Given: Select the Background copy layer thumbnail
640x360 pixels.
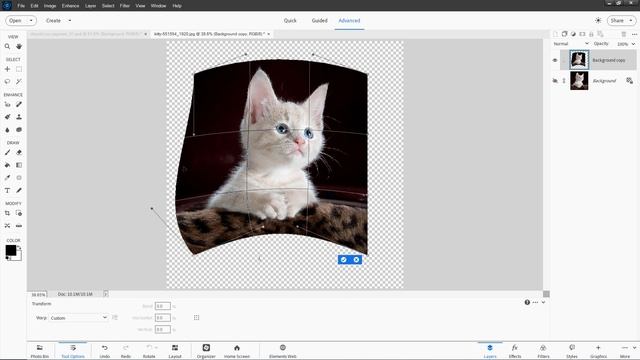Looking at the screenshot, I should click(579, 60).
